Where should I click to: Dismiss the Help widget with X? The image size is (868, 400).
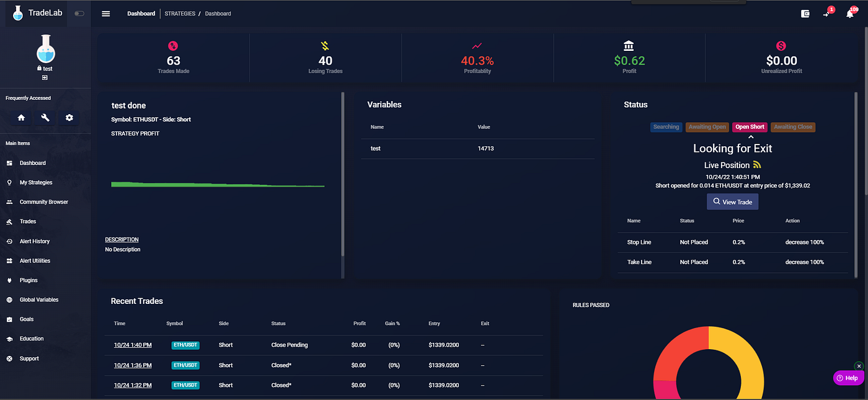[859, 367]
